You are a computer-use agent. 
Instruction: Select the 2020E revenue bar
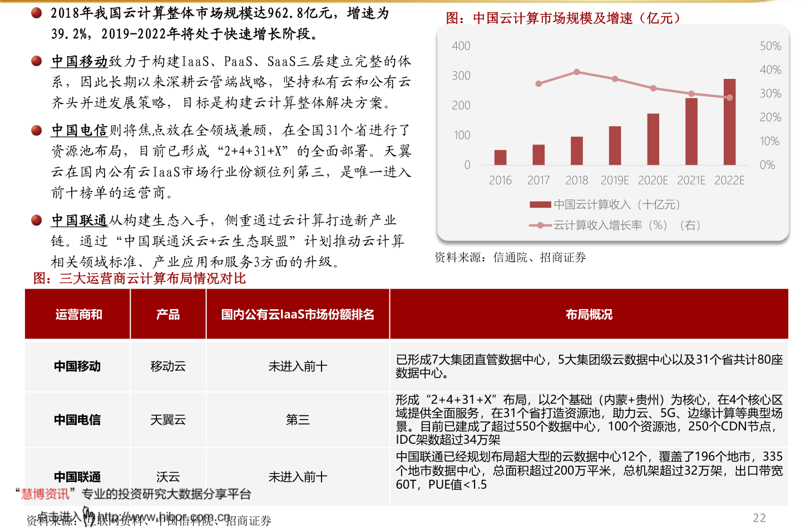pyautogui.click(x=653, y=139)
